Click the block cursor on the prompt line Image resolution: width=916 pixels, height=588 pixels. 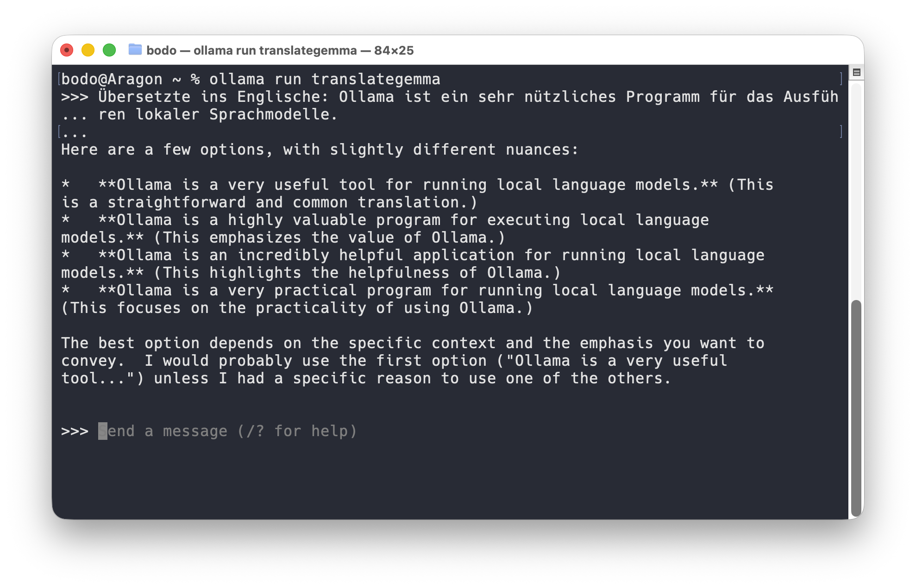pyautogui.click(x=103, y=431)
